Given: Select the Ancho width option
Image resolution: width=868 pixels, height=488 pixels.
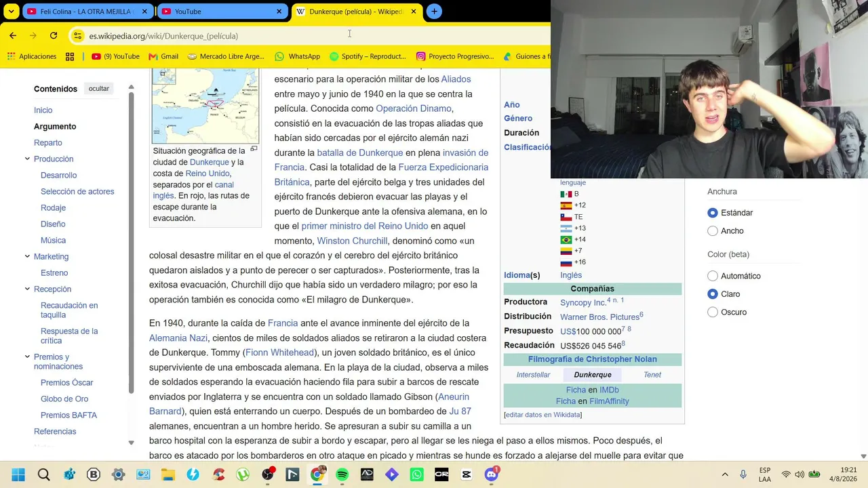Looking at the screenshot, I should tap(713, 231).
